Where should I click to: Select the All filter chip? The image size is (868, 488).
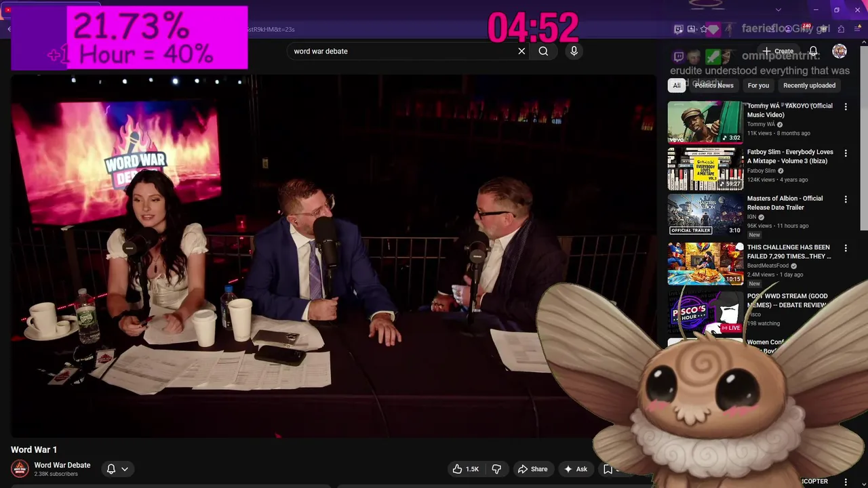click(x=676, y=85)
